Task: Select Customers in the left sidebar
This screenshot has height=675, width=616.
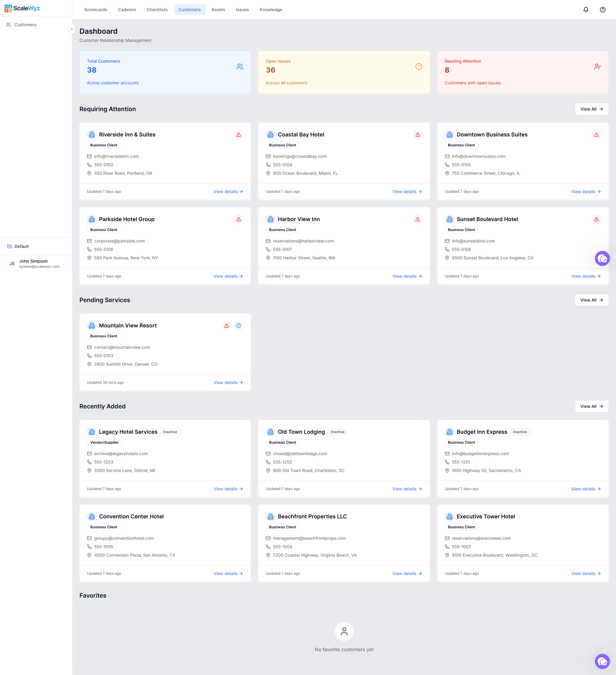Action: pyautogui.click(x=26, y=24)
